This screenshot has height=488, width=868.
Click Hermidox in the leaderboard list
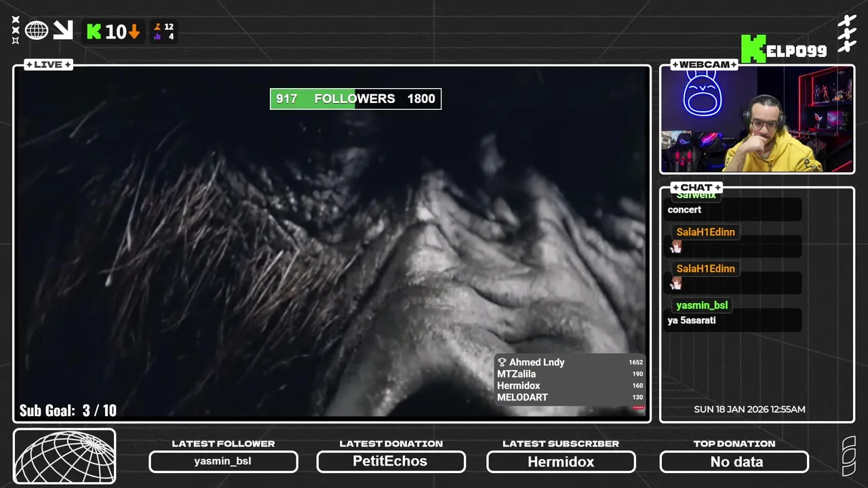(519, 386)
